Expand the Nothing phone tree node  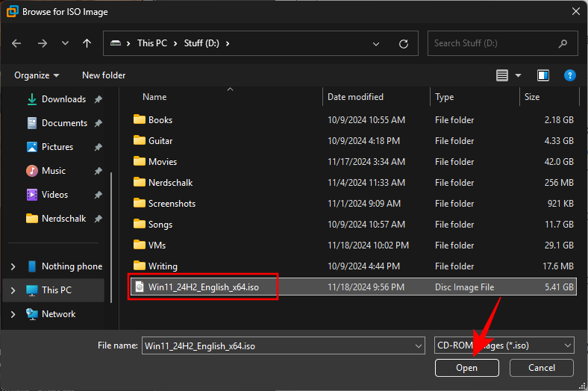[13, 266]
